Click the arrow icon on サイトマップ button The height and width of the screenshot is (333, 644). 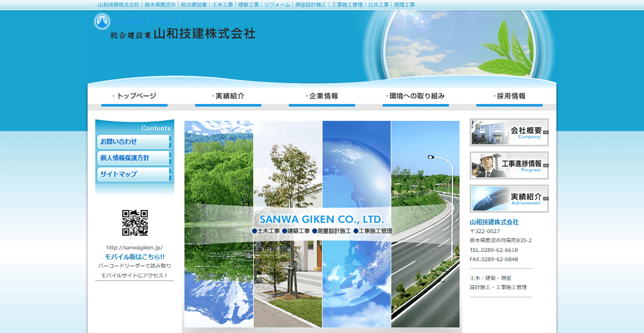tap(170, 174)
